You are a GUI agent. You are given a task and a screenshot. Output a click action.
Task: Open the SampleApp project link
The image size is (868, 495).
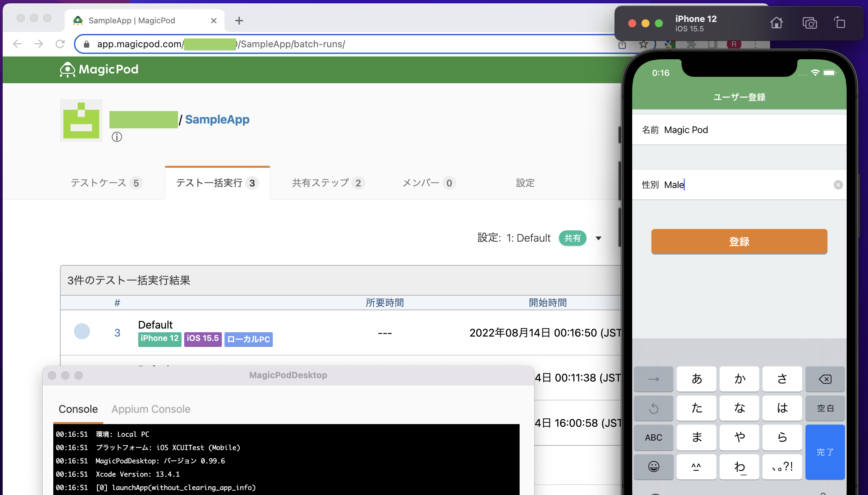[217, 119]
